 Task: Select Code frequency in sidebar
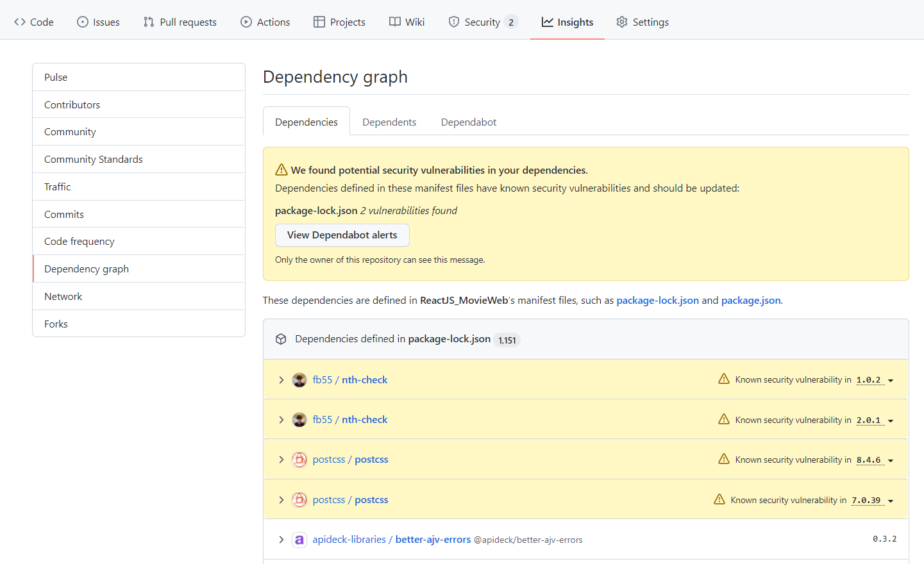[x=139, y=241]
